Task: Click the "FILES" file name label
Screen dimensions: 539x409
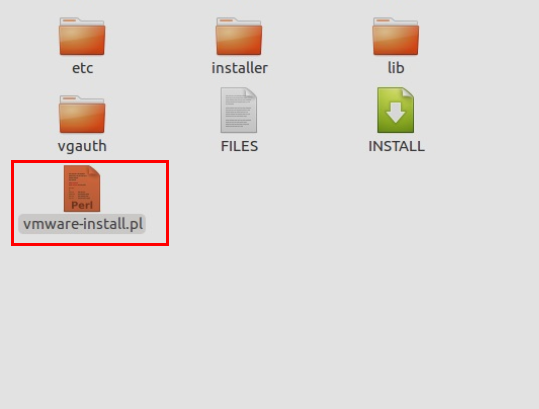Action: point(239,146)
